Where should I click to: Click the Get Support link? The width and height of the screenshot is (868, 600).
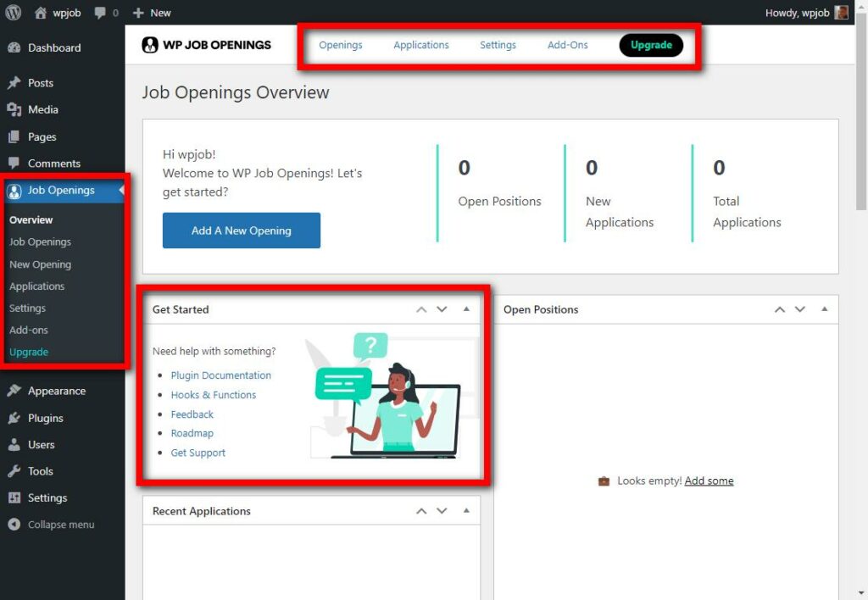(x=198, y=453)
